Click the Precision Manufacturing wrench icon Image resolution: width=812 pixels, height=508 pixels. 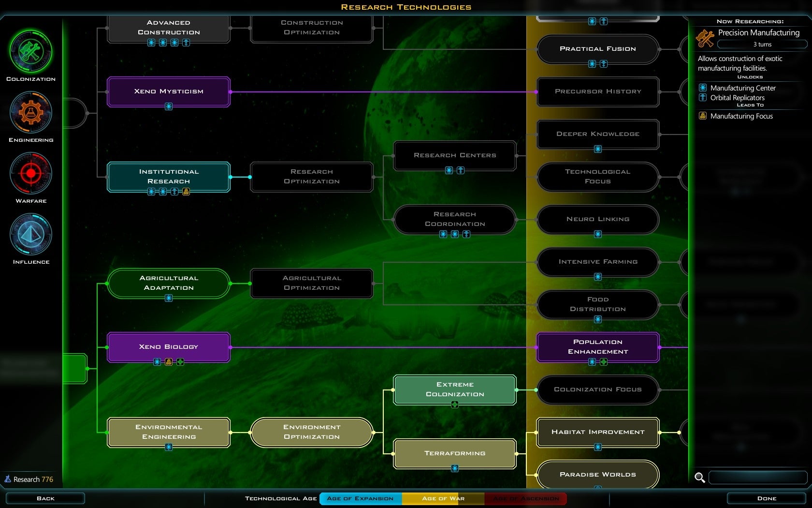pyautogui.click(x=705, y=38)
